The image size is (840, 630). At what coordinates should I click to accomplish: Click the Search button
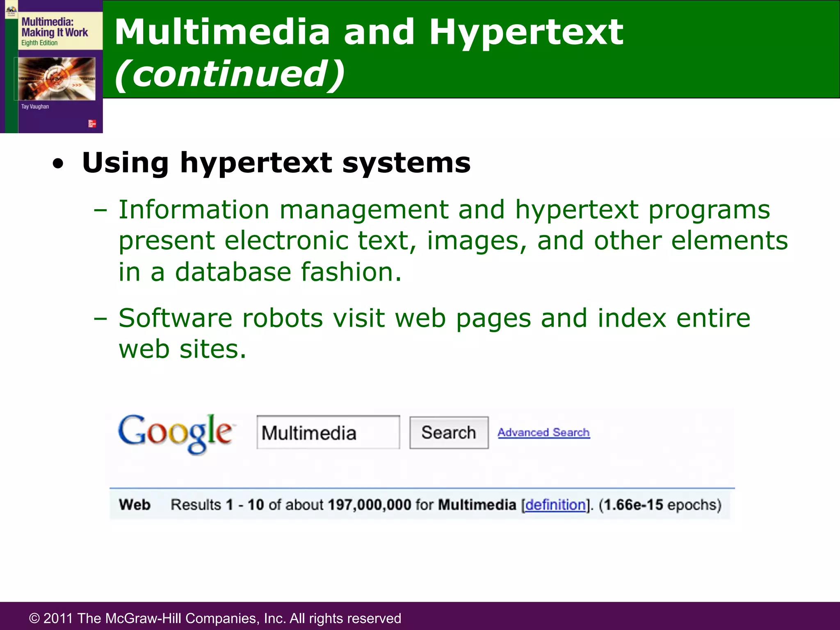449,433
